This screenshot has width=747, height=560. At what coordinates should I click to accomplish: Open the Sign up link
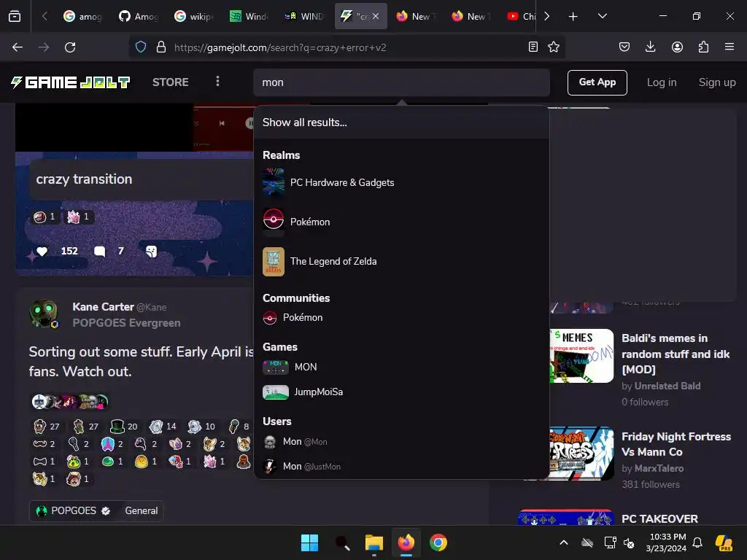(717, 82)
